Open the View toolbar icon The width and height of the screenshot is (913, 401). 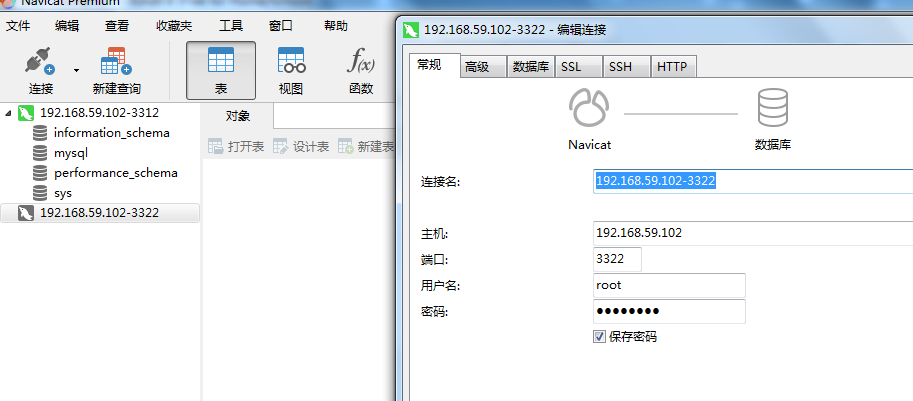291,60
